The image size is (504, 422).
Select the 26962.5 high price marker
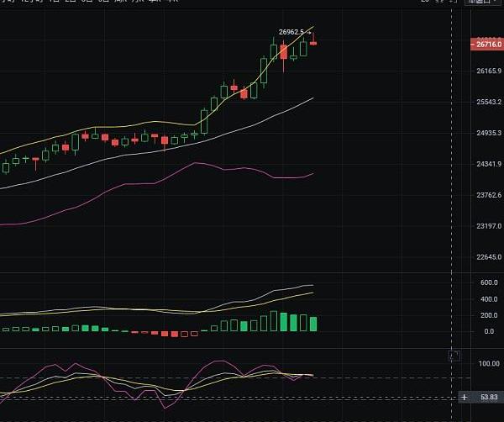pos(291,32)
